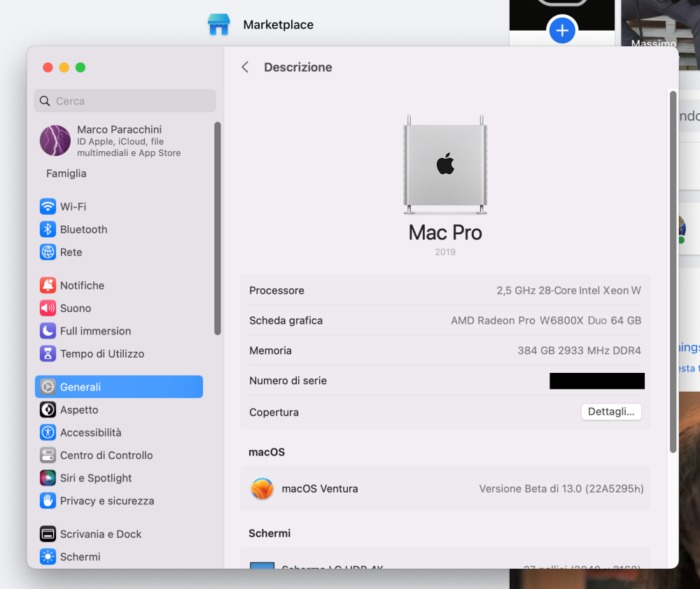Viewport: 700px width, 589px height.
Task: Click 'Versione Beta di 13.0 (22A5295h)'
Action: click(x=561, y=488)
